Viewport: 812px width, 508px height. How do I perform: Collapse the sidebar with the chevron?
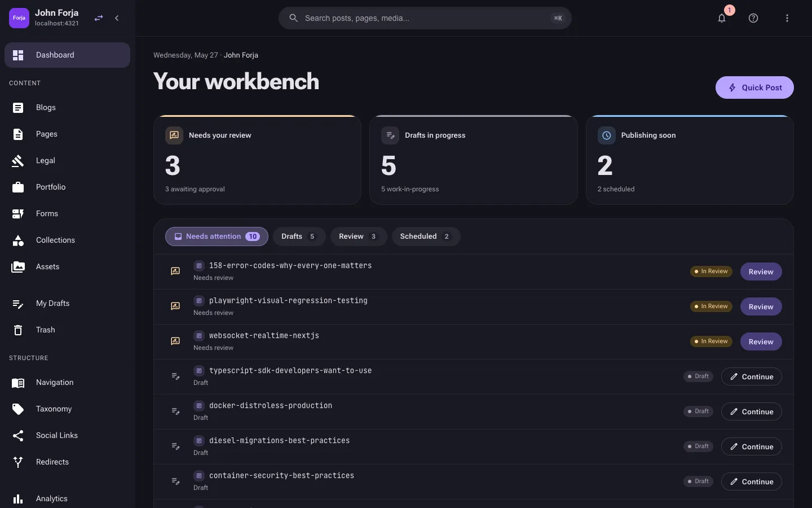(x=117, y=18)
